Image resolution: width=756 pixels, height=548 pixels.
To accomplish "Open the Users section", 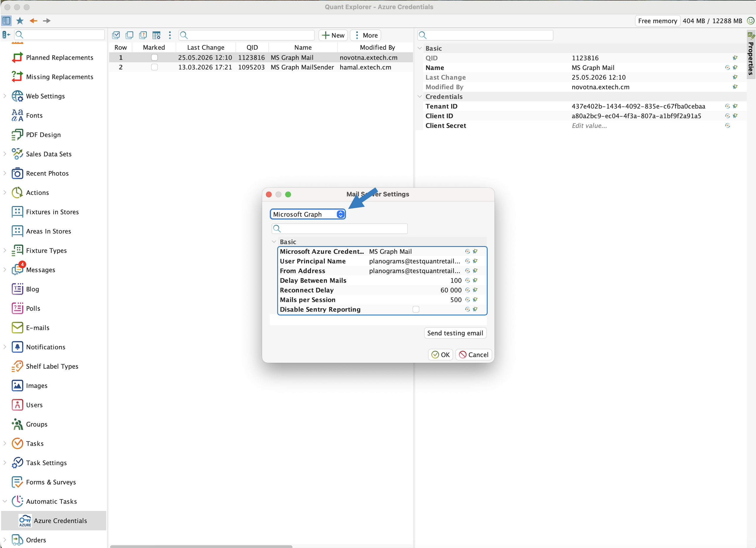I will coord(34,405).
